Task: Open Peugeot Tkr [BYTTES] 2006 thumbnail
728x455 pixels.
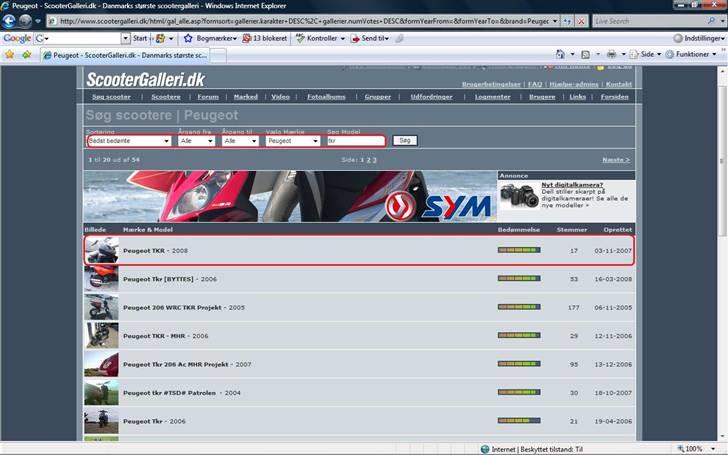Action: point(102,279)
